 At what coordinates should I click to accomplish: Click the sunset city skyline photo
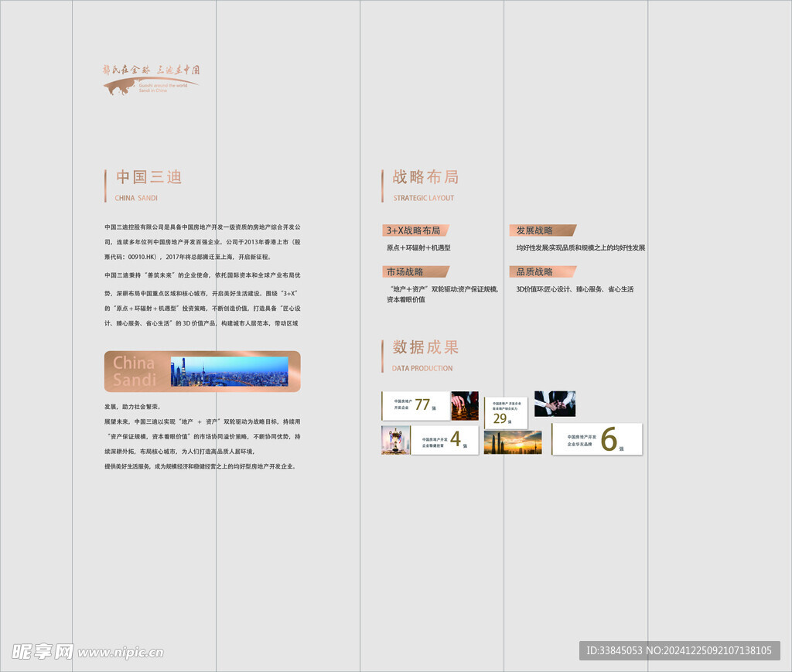pos(513,442)
